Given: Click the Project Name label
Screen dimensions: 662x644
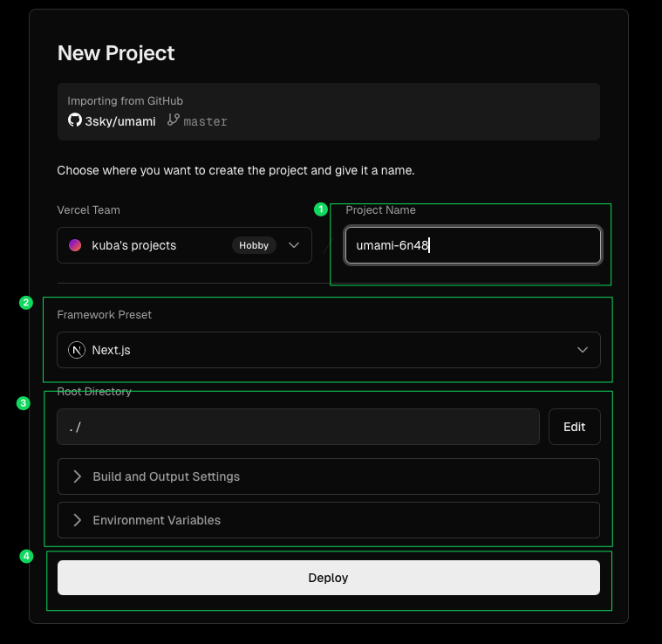Looking at the screenshot, I should click(x=381, y=210).
